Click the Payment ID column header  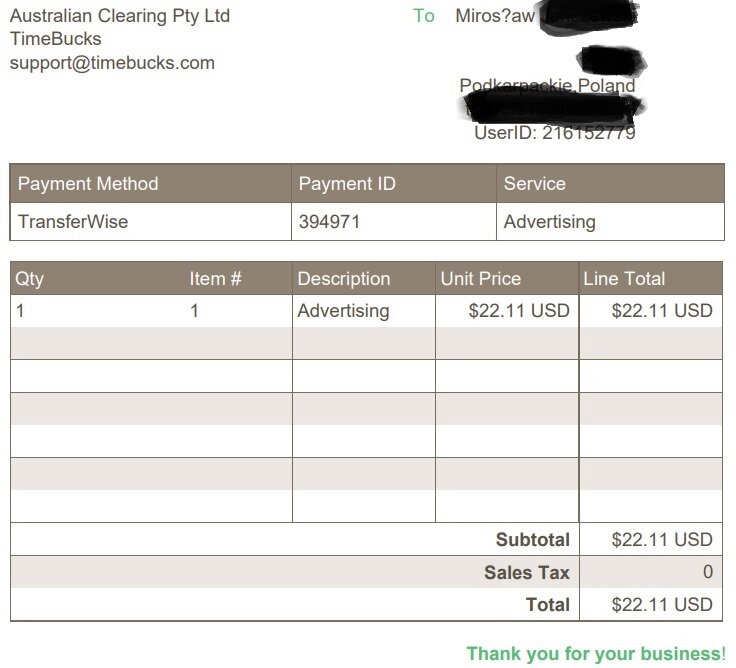347,184
